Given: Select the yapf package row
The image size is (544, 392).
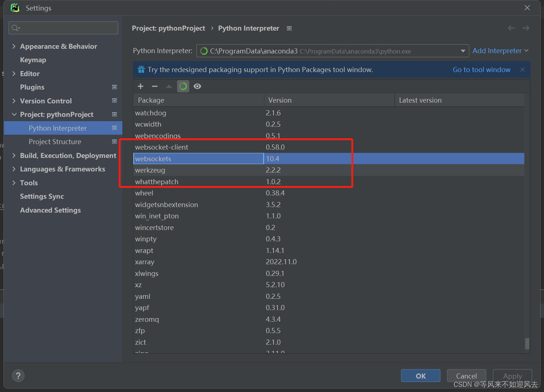Looking at the screenshot, I should [329, 308].
